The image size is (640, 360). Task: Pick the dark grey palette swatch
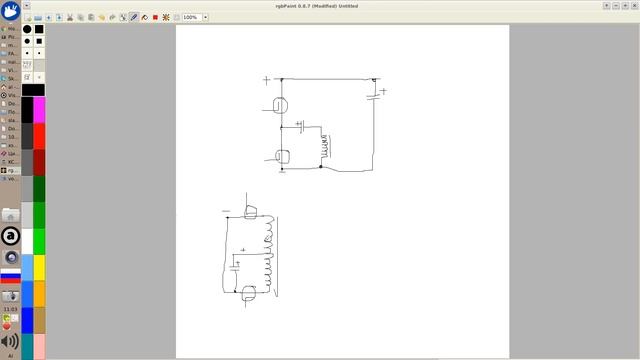point(27,136)
